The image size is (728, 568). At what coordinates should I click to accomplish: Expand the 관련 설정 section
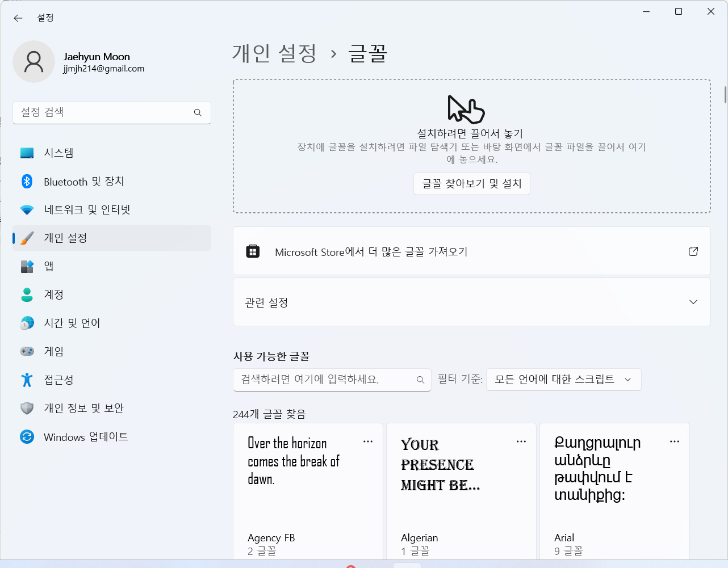(x=693, y=302)
